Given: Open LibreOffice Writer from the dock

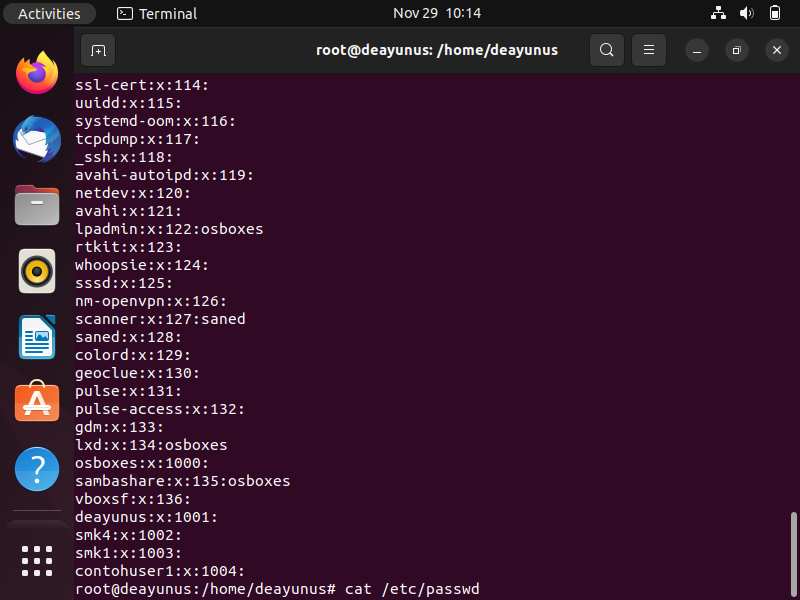Looking at the screenshot, I should [x=37, y=337].
